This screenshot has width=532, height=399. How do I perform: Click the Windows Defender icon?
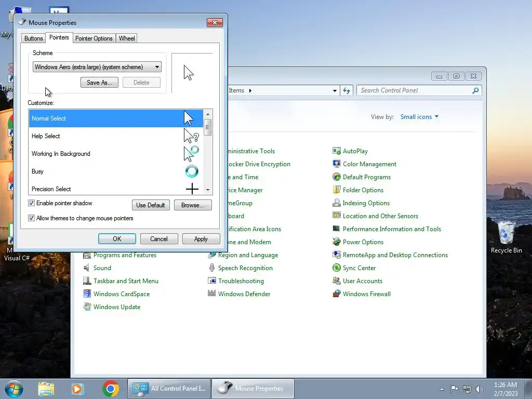point(212,294)
